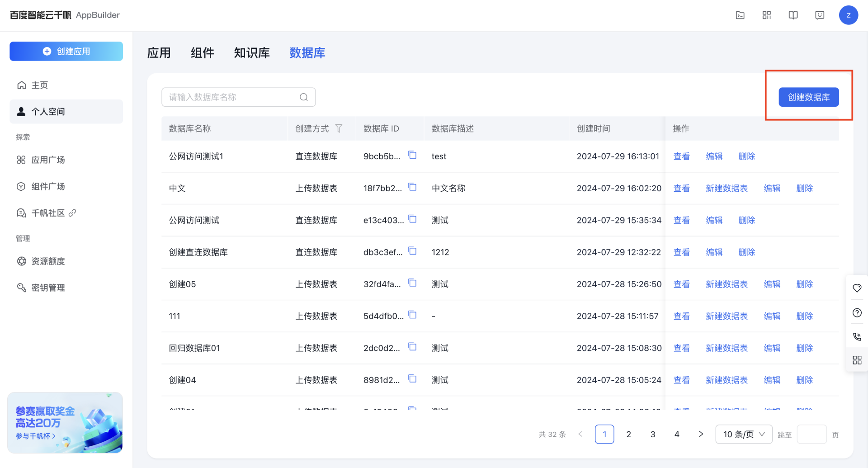Copy database ID 2dc0d2...
868x468 pixels.
coord(412,347)
